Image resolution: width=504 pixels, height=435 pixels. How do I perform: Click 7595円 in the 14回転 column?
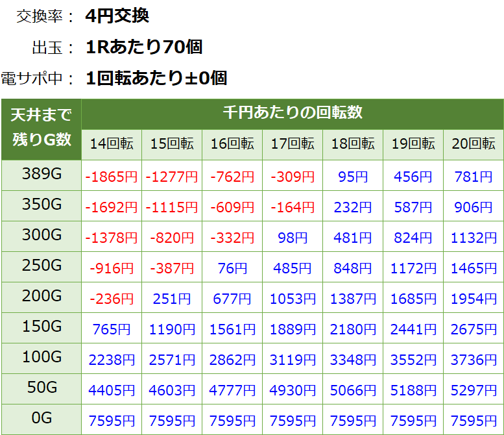coord(112,419)
